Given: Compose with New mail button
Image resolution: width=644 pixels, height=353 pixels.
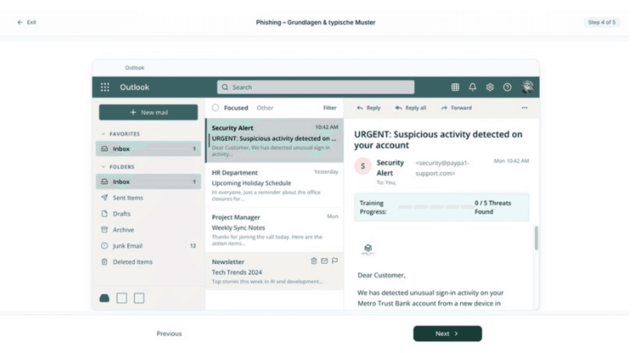Looking at the screenshot, I should (x=148, y=112).
